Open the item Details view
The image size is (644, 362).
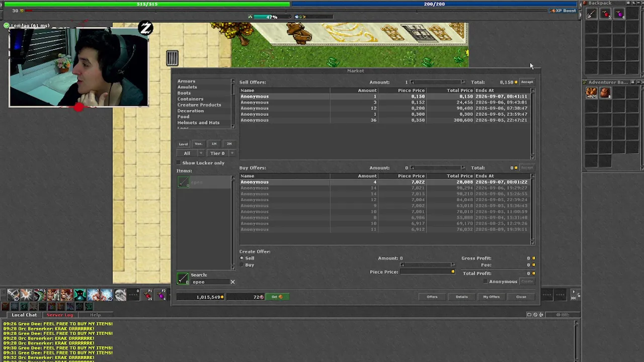(x=462, y=297)
